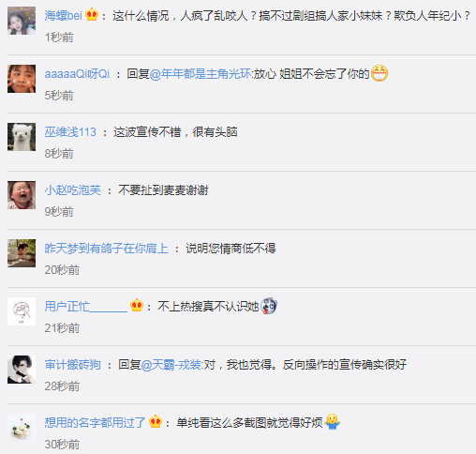Visit profile link 巫维浅113

(70, 132)
